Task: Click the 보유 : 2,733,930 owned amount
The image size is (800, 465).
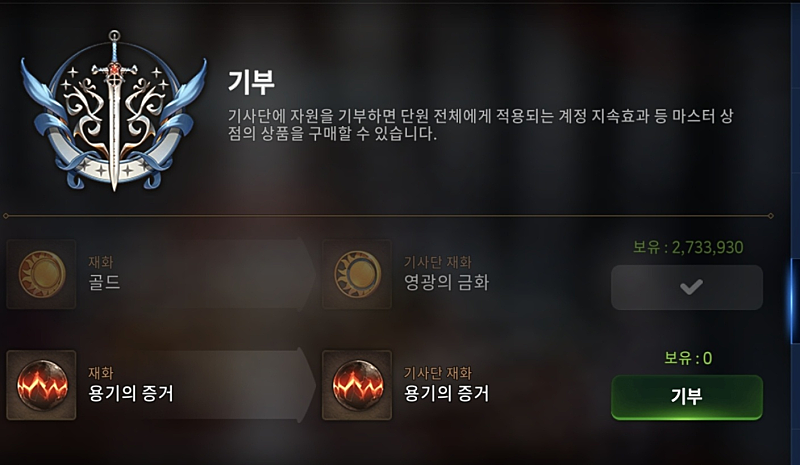Action: [x=688, y=248]
